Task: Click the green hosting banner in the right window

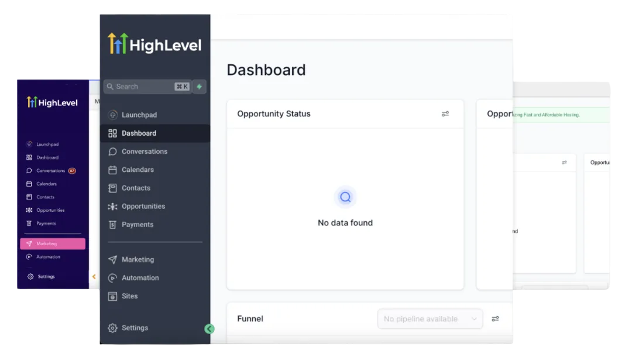Action: point(561,115)
